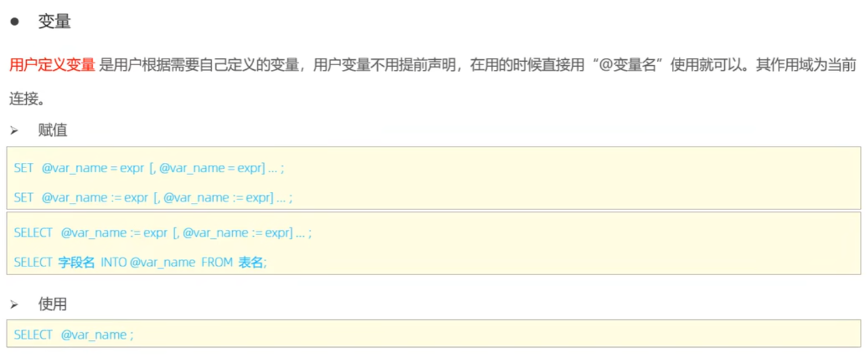Click the FROM keyword in SELECT statement
Viewport: 868px width, 360px height.
[x=217, y=262]
